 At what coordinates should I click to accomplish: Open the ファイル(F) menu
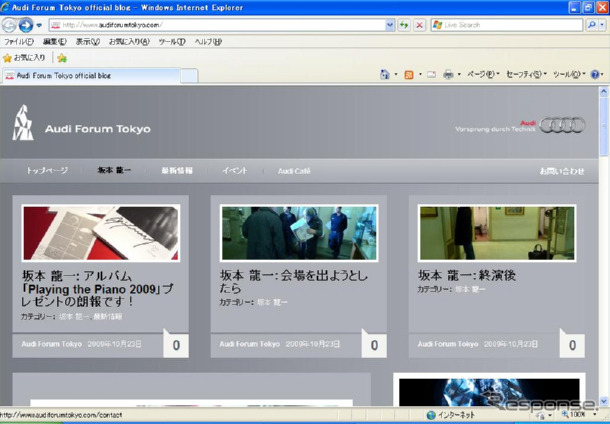18,42
